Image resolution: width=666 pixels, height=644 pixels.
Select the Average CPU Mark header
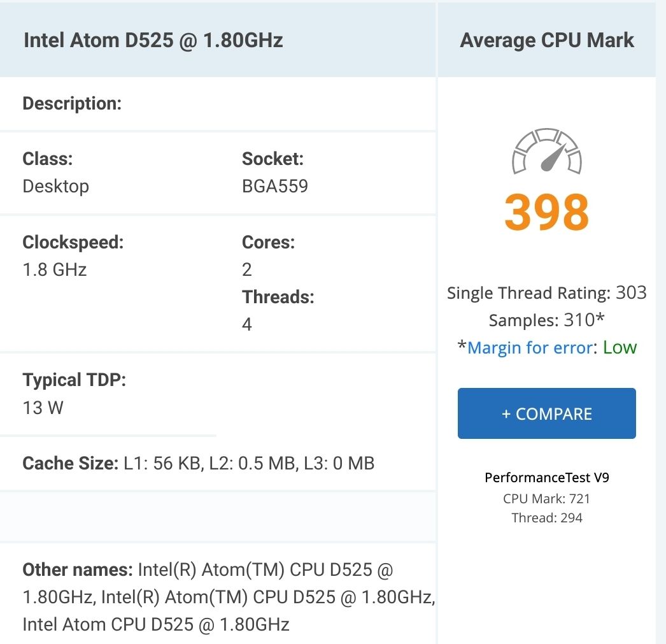pos(547,40)
